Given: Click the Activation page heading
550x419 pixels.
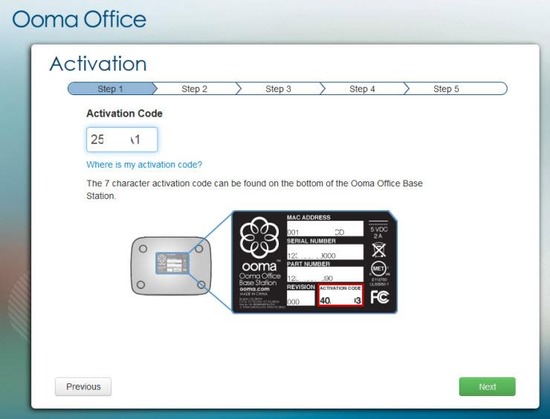Looking at the screenshot, I should 98,64.
